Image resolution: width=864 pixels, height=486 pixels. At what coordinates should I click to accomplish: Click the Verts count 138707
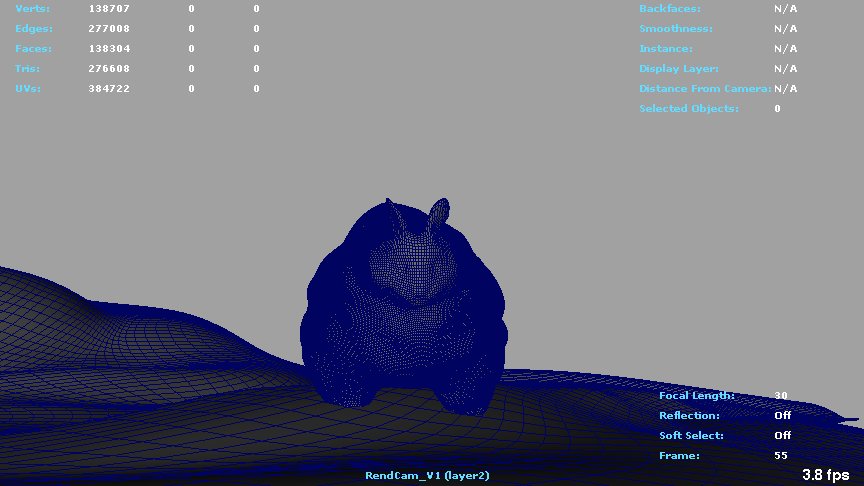(109, 9)
